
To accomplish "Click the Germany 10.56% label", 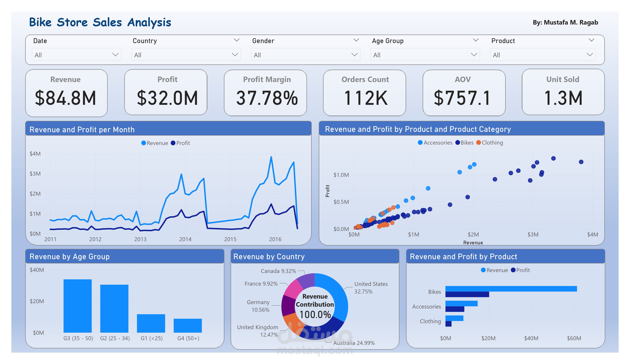I will click(x=258, y=306).
